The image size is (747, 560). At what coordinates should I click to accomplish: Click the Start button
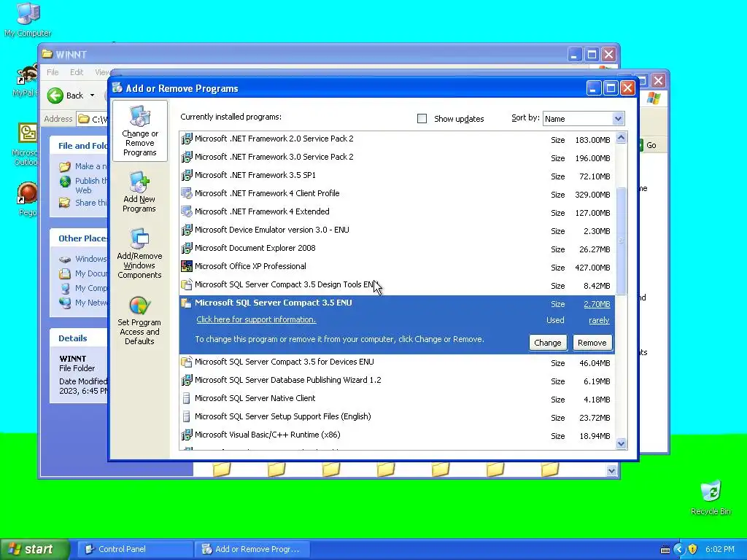34,549
